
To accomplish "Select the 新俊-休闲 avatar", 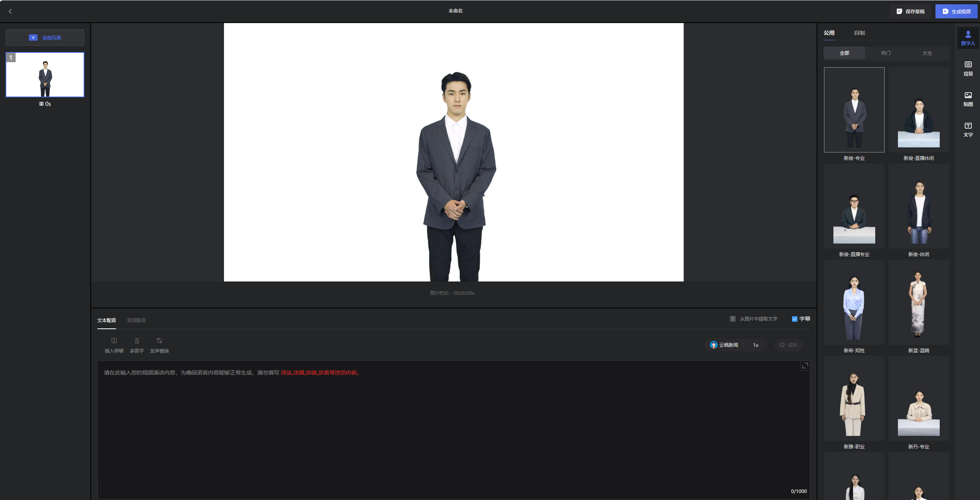I will pos(919,206).
